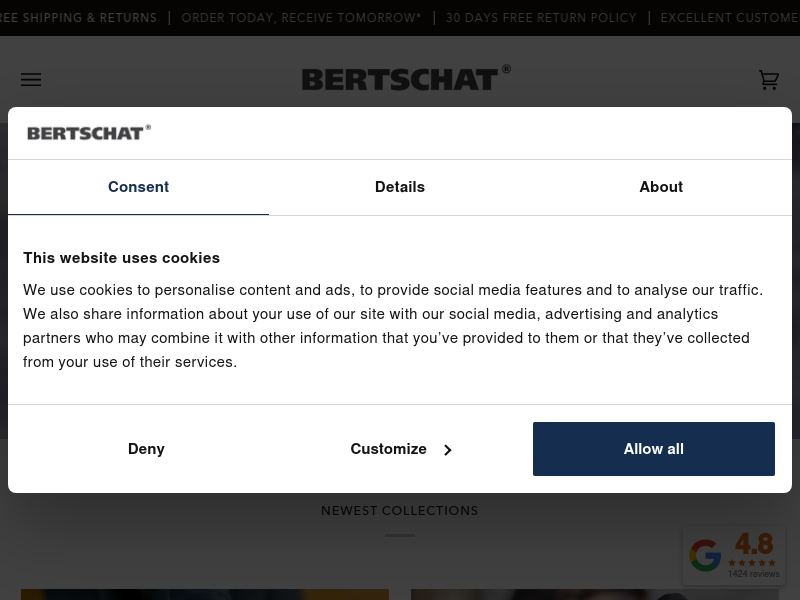Open the left collection thumbnail at the page bottom
The height and width of the screenshot is (600, 800).
205,594
